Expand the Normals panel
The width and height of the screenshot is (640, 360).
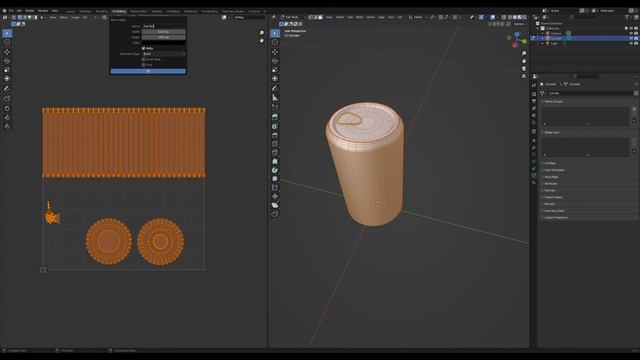pyautogui.click(x=587, y=190)
